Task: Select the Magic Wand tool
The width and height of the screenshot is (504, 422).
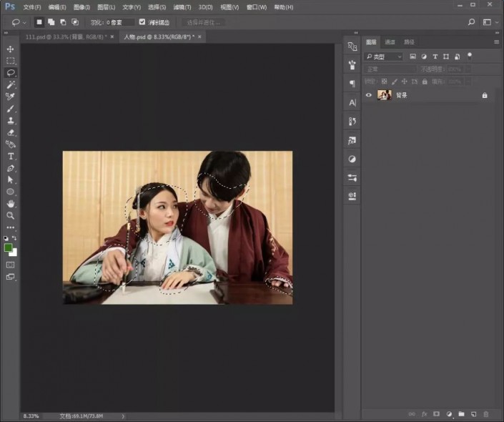Action: (10, 84)
